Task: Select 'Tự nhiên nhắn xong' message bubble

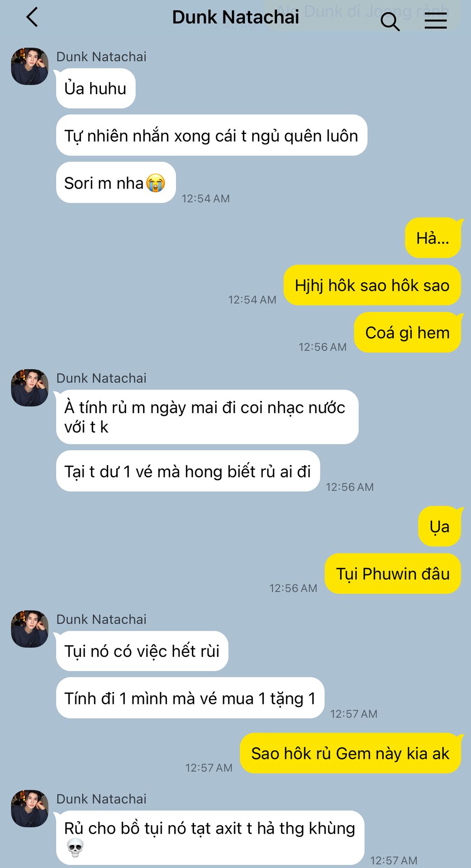Action: [211, 136]
